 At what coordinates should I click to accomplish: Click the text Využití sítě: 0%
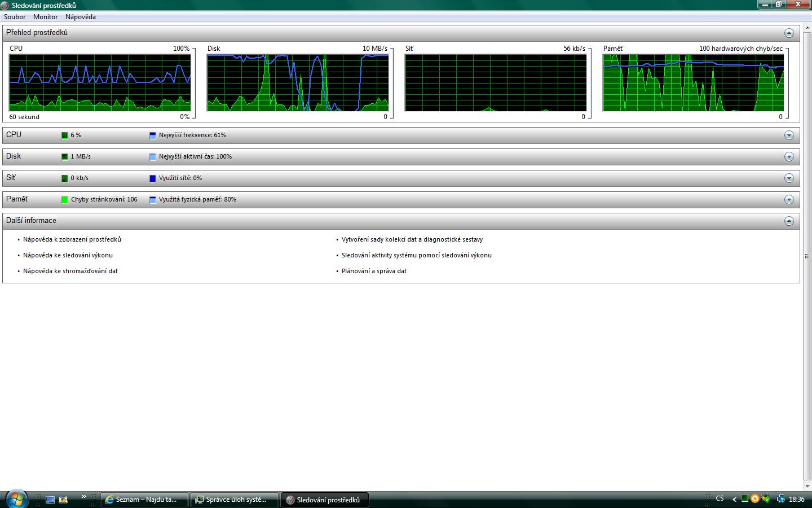coord(180,178)
